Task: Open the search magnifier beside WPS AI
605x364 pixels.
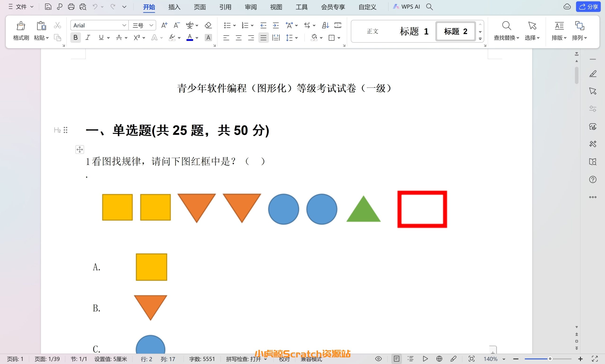Action: point(429,7)
